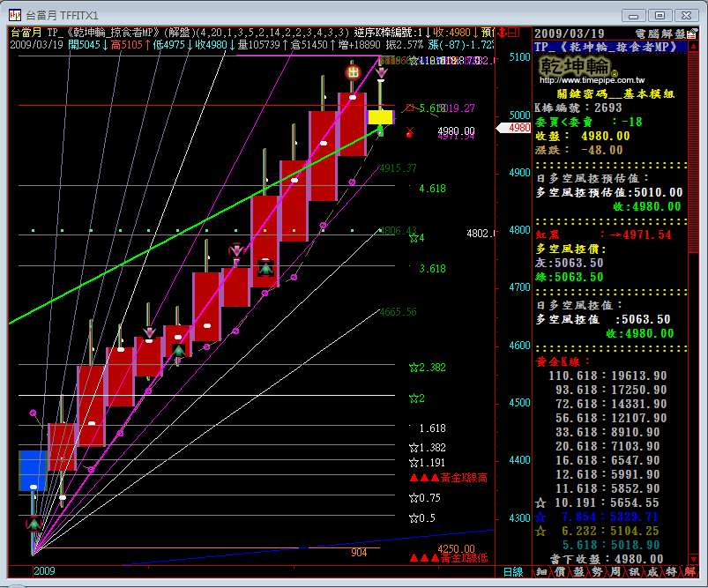Click the white star beside 10.191
This screenshot has width=708, height=588.
(540, 502)
